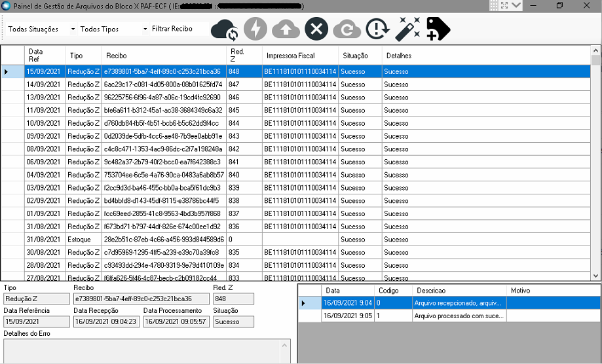Select event Arquivo processado com suce...

point(459,316)
